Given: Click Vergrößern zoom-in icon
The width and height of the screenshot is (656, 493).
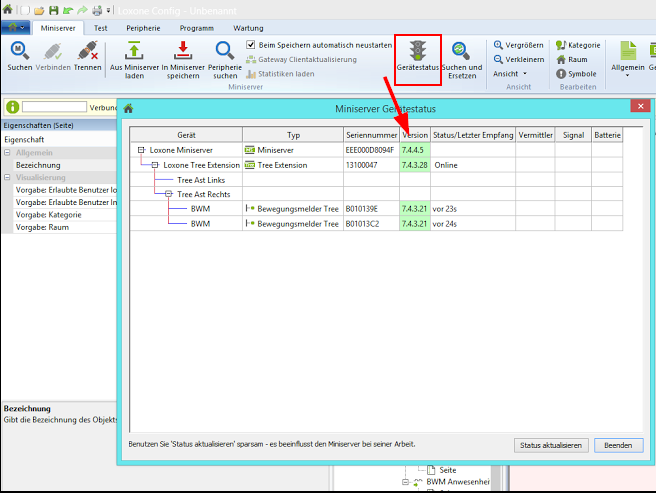Looking at the screenshot, I should click(499, 45).
